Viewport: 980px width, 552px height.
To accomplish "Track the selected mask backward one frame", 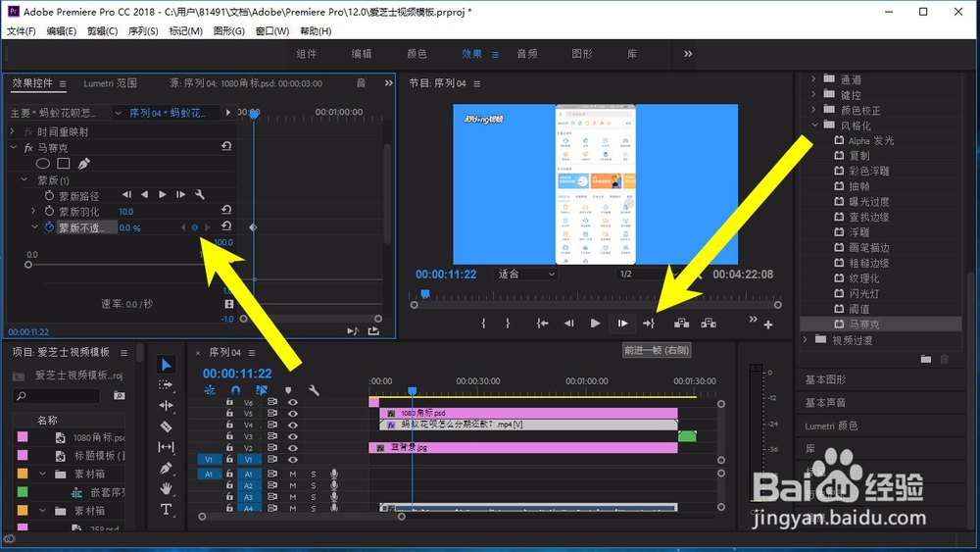I will pyautogui.click(x=126, y=195).
